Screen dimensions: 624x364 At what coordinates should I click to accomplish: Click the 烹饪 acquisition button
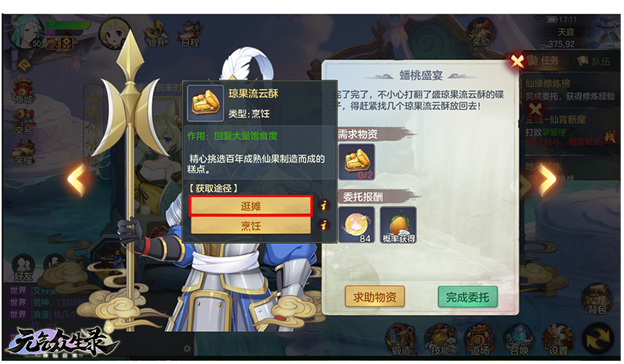pyautogui.click(x=250, y=225)
